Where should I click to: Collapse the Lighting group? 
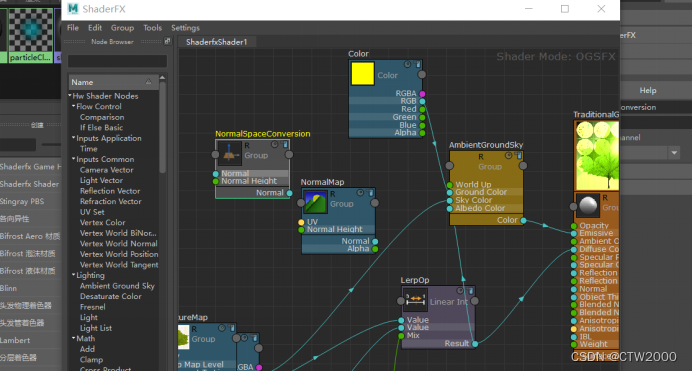[74, 275]
